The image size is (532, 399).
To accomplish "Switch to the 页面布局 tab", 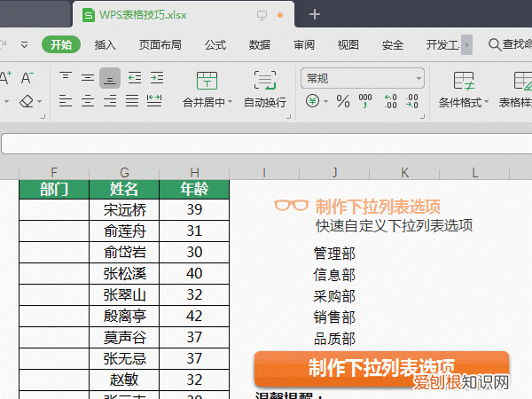I will 160,45.
